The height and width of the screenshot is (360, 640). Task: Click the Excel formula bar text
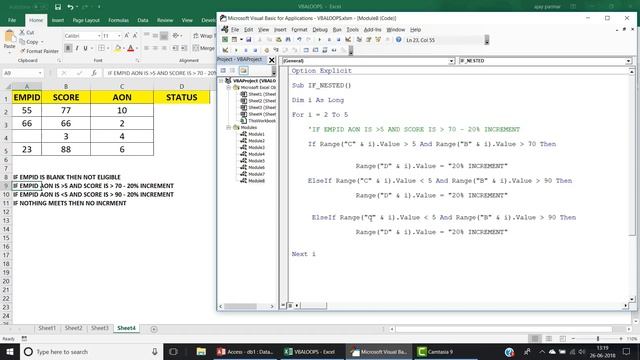(x=161, y=73)
